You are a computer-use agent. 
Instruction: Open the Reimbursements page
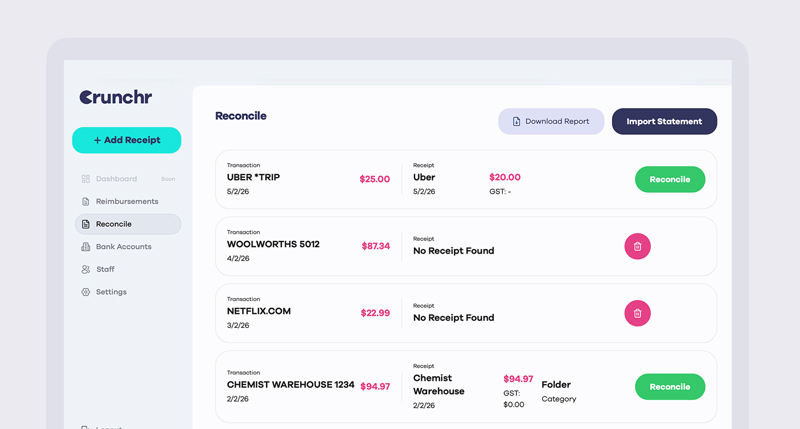tap(128, 201)
